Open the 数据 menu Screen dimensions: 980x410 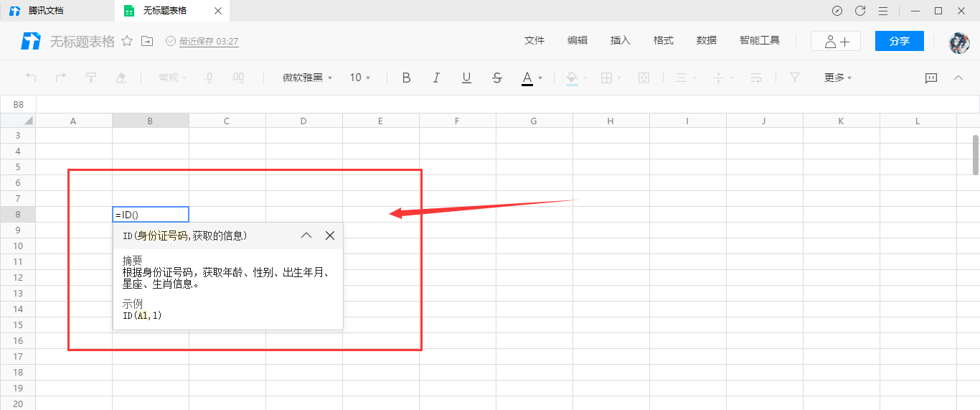(x=707, y=41)
